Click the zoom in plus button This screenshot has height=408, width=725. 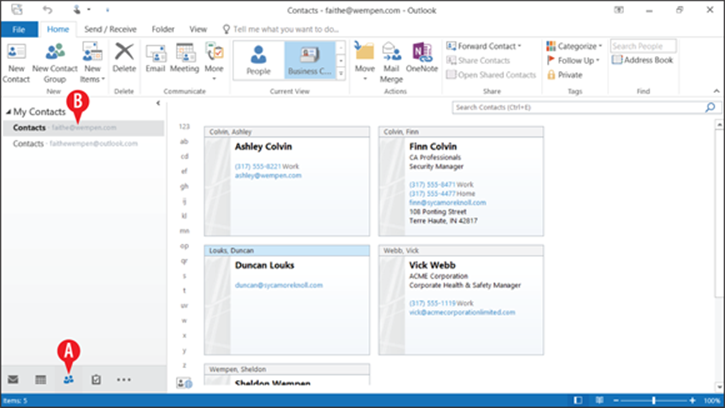pos(692,401)
